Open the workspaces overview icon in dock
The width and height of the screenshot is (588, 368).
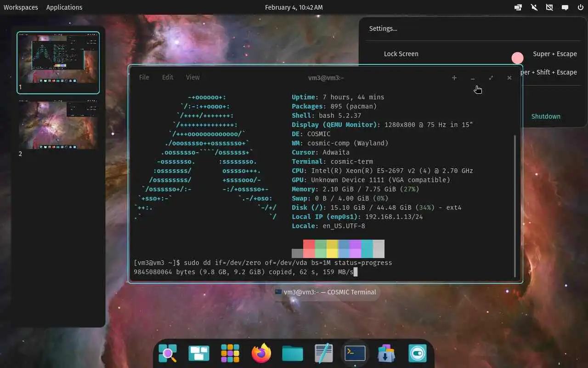click(199, 354)
